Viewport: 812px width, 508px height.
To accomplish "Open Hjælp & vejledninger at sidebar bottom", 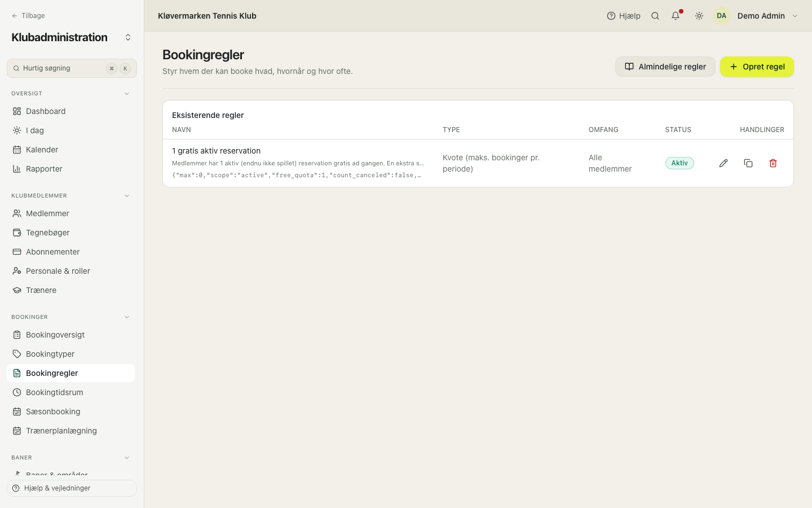I will [x=72, y=488].
